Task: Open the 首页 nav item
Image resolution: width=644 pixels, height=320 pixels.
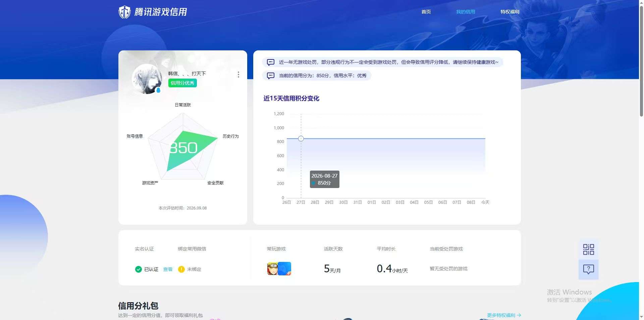Action: [x=426, y=12]
